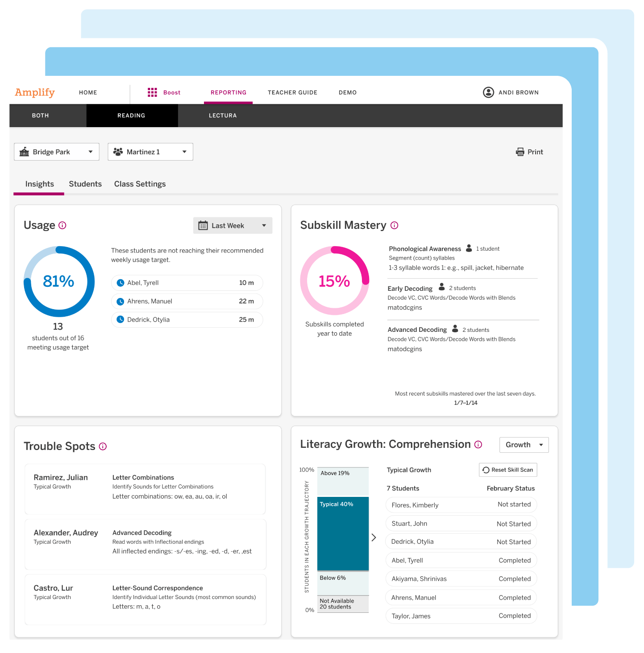Select the Above 19% chart segment
The image size is (644, 653).
pyautogui.click(x=343, y=482)
